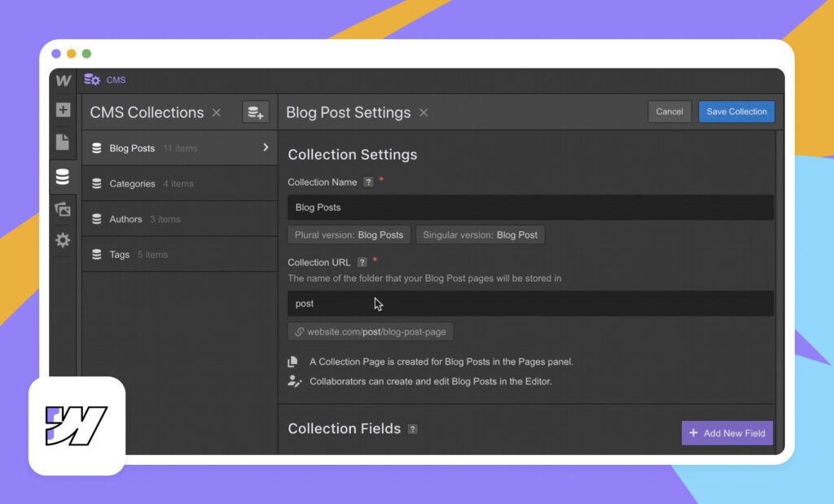Click the Authors database icon
Image resolution: width=834 pixels, height=504 pixels.
[x=96, y=219]
